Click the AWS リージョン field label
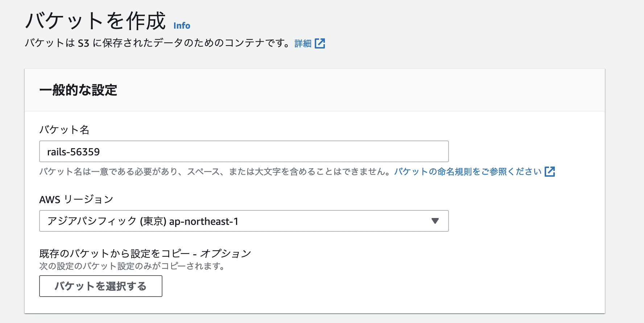 click(76, 200)
